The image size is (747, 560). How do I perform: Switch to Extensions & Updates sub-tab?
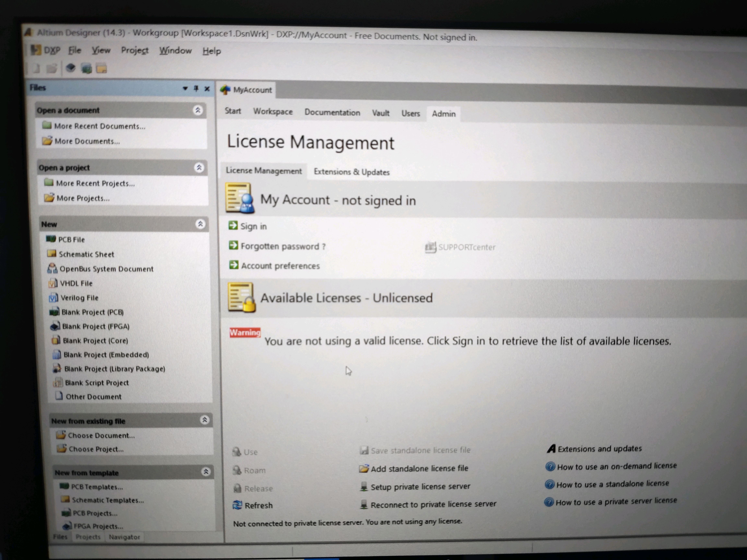352,172
